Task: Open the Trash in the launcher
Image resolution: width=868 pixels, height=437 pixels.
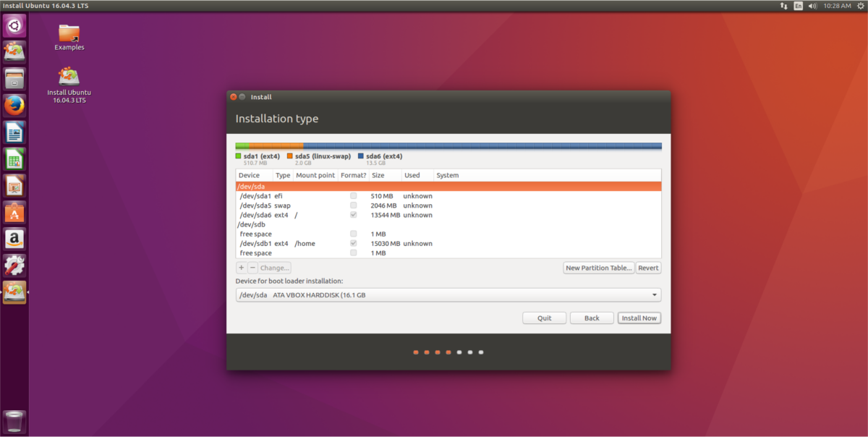Action: click(x=14, y=422)
